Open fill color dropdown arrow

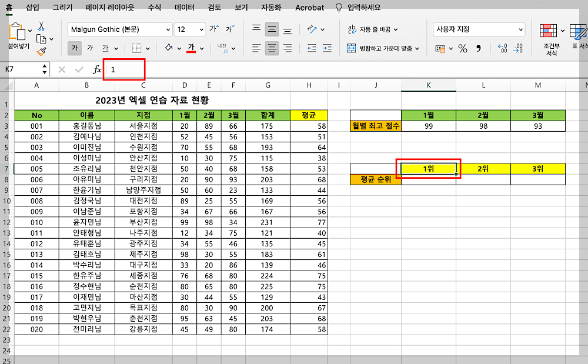[x=179, y=48]
